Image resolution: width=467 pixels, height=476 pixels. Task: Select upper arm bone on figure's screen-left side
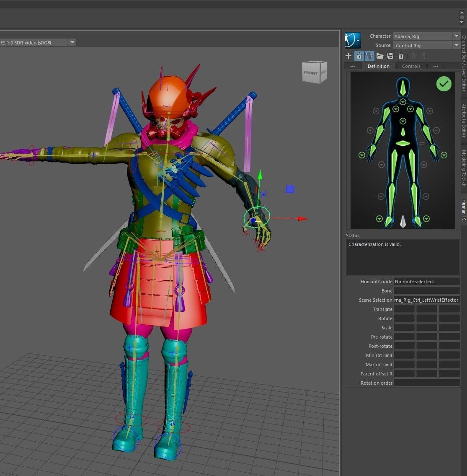(x=386, y=115)
